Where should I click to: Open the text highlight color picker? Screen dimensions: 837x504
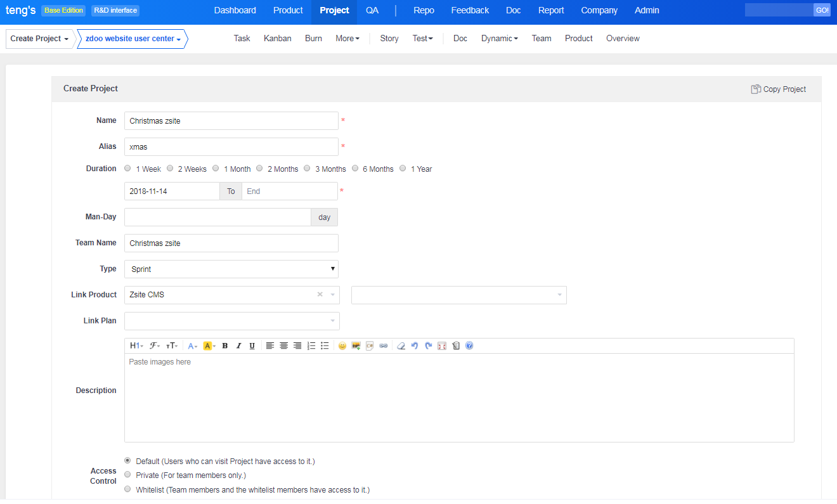[209, 346]
